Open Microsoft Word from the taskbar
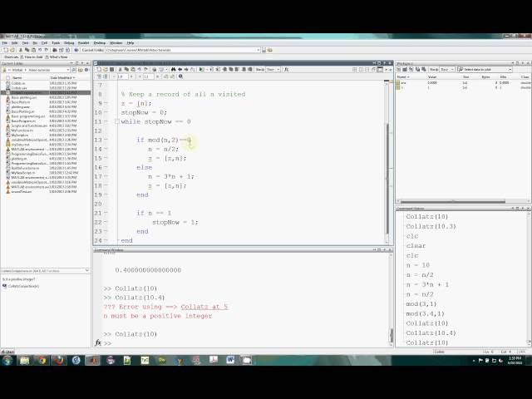The width and height of the screenshot is (532, 399). (x=230, y=360)
